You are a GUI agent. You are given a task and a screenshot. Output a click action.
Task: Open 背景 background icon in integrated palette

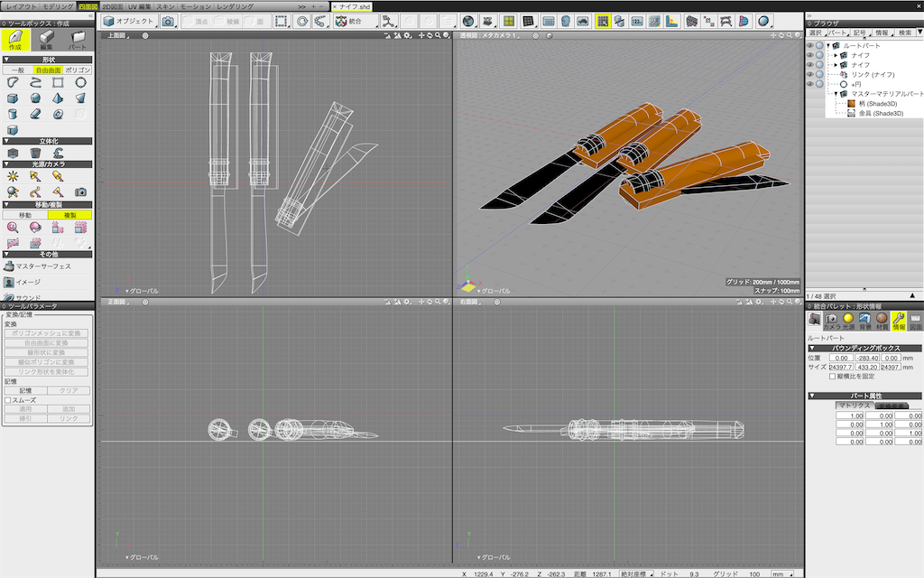864,321
